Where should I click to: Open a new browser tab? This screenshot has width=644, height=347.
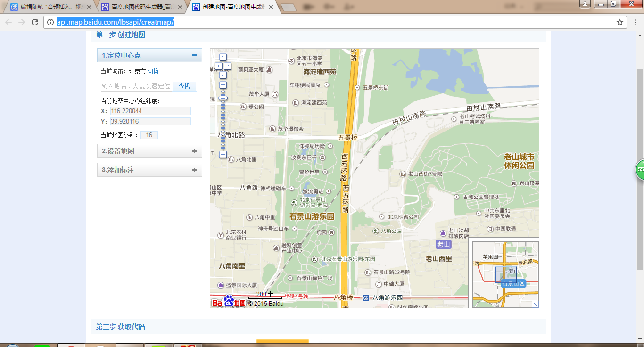click(x=288, y=7)
